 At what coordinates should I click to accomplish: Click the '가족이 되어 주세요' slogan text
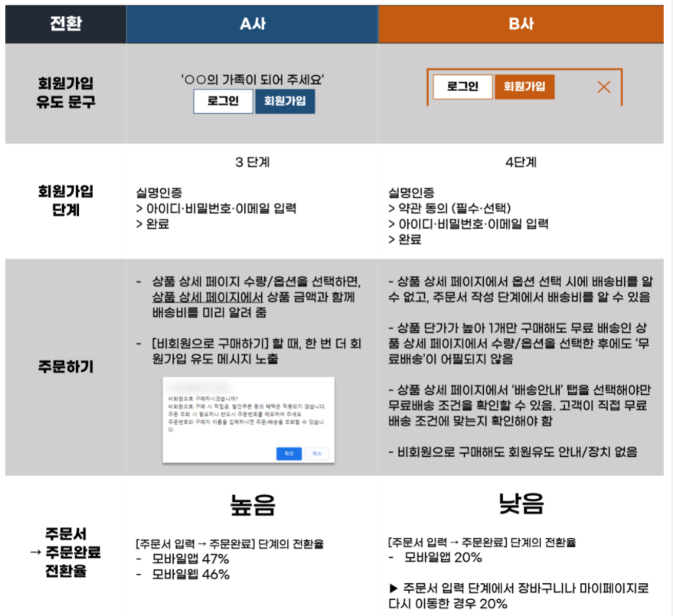(x=253, y=77)
